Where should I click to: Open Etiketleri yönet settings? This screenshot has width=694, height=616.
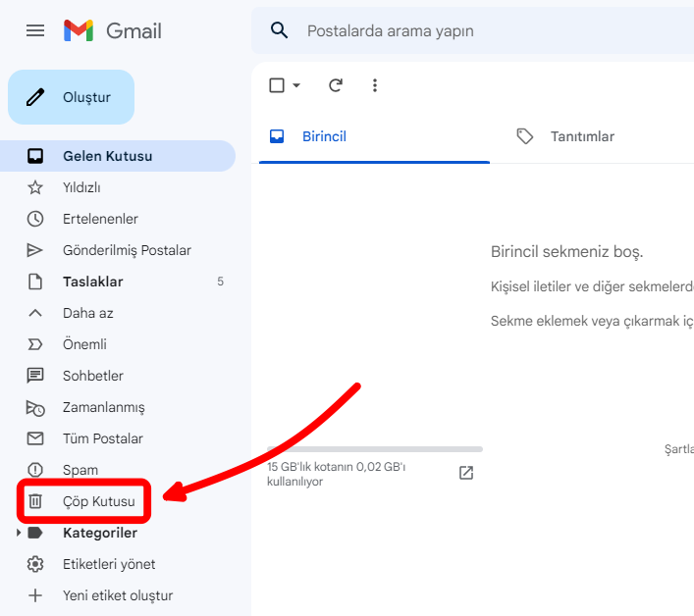(109, 564)
